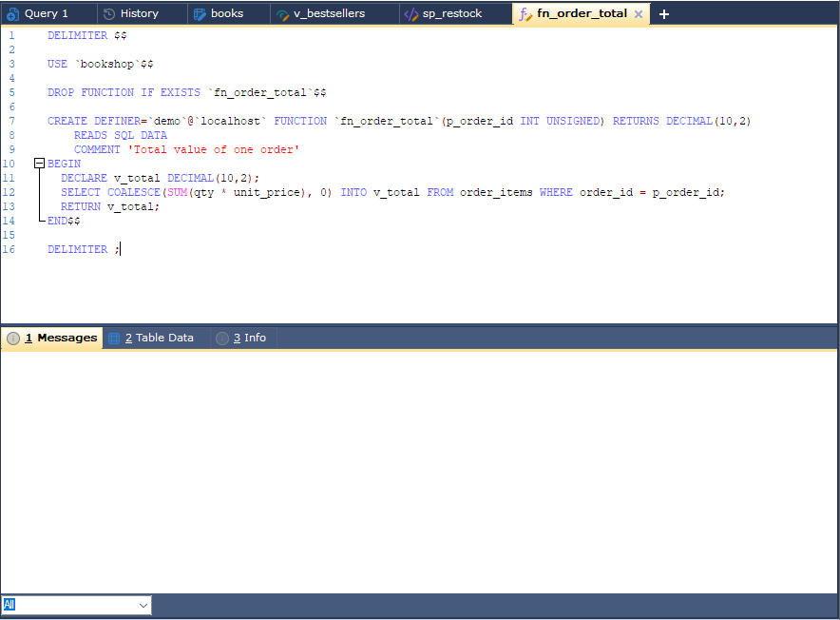840x620 pixels.
Task: Click the v_bestsellers view eye icon
Action: click(282, 15)
